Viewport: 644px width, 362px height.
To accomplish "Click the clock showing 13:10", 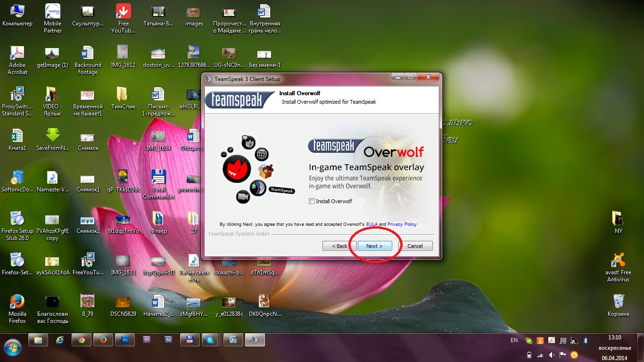I will click(615, 337).
